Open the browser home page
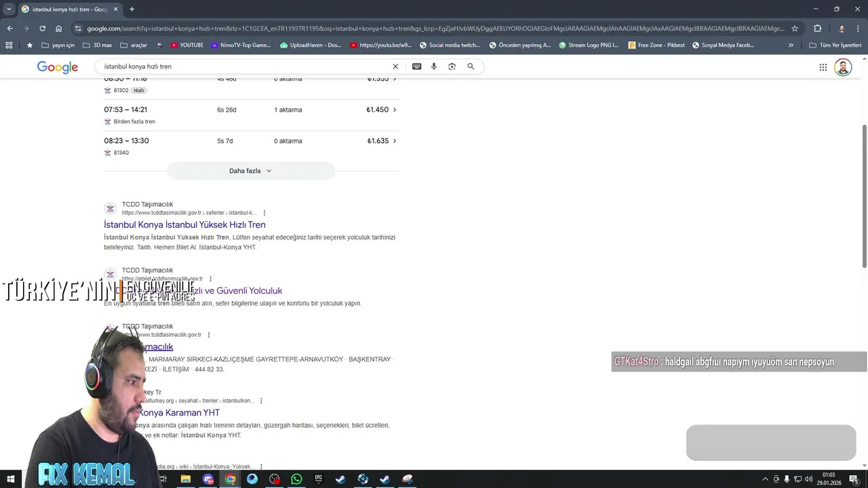 click(x=59, y=28)
